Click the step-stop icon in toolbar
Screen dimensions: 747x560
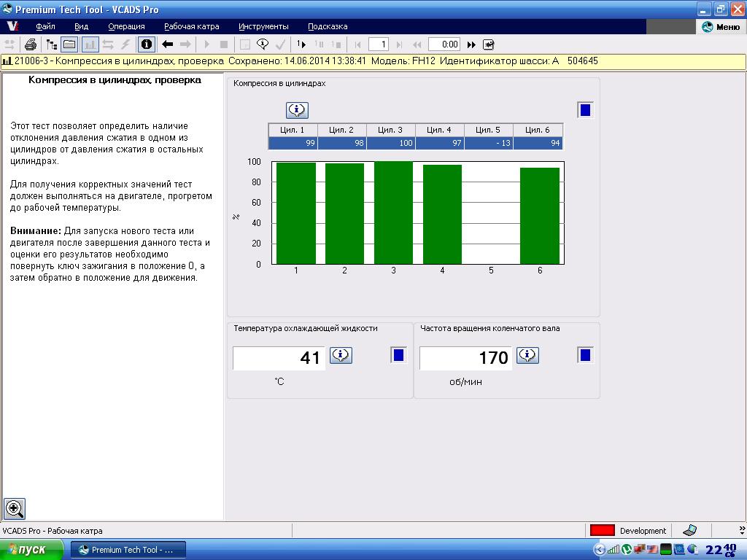[x=336, y=44]
